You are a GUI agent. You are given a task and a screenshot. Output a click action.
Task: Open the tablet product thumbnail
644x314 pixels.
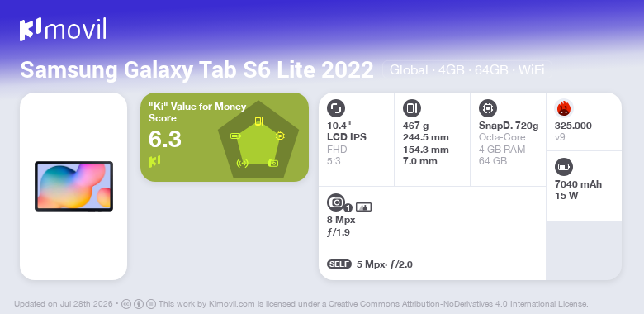click(x=74, y=186)
